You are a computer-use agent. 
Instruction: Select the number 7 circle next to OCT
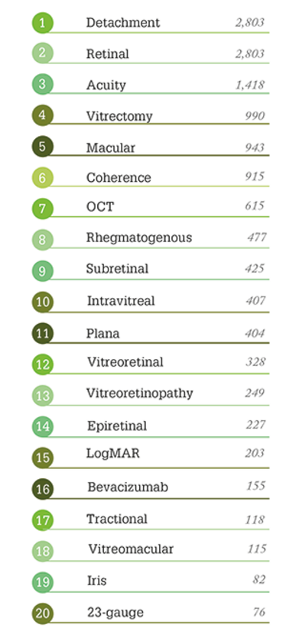(43, 209)
